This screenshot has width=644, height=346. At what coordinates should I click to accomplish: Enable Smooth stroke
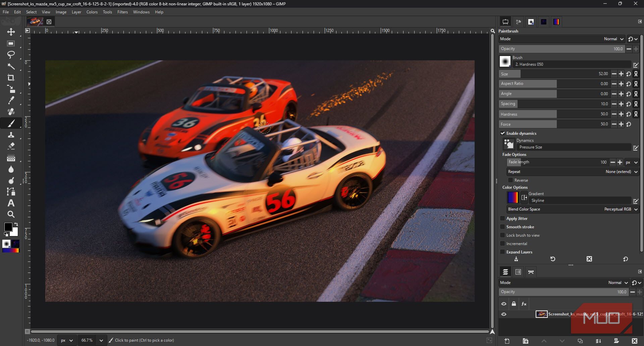502,227
